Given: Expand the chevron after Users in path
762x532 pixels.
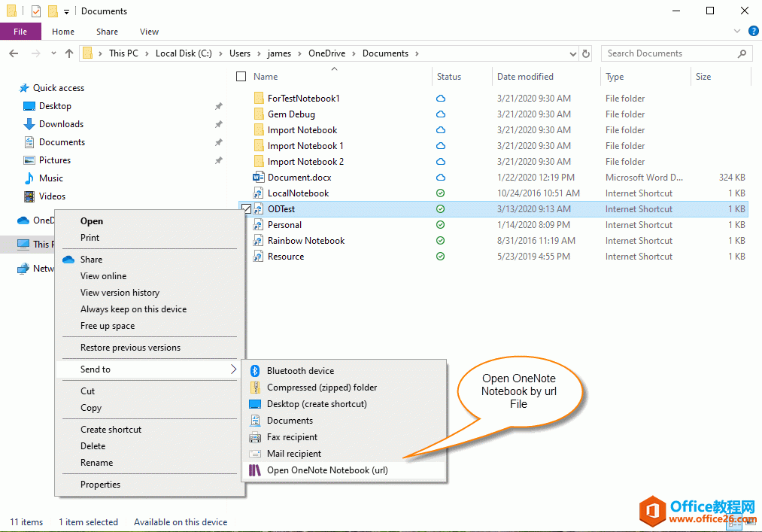Looking at the screenshot, I should click(259, 53).
